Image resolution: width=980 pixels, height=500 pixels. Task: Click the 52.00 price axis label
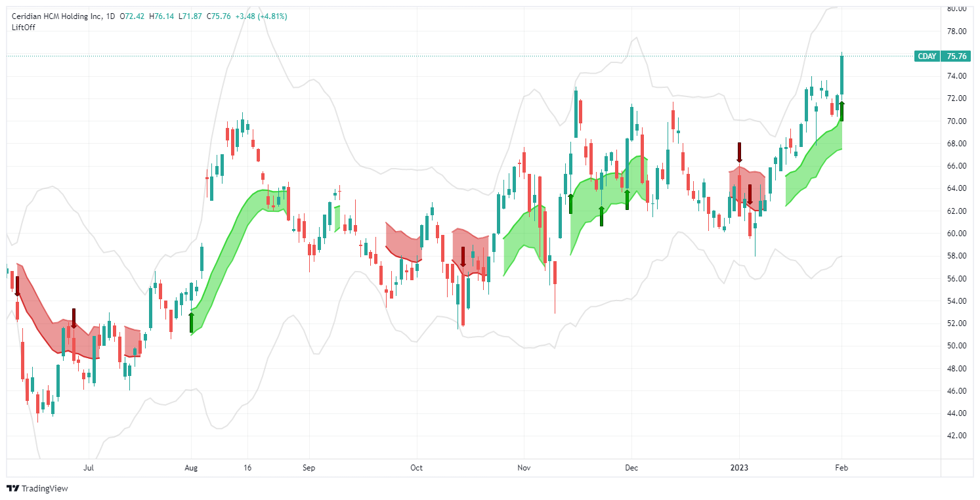tap(955, 323)
